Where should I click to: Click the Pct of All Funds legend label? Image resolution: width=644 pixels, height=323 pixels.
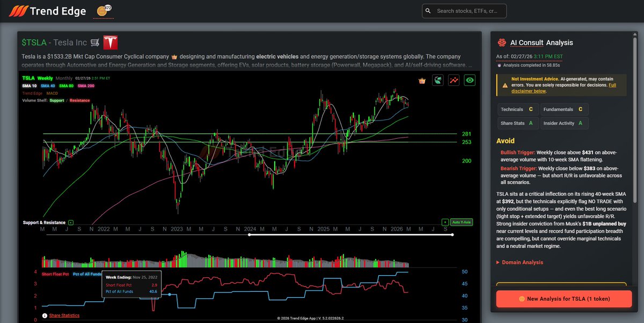(x=87, y=274)
